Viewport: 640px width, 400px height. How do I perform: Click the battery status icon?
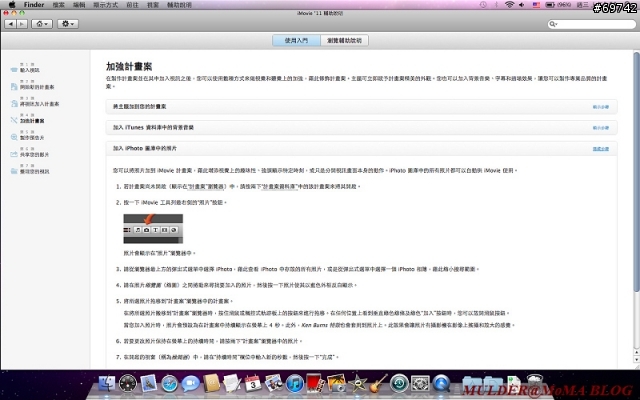(550, 5)
